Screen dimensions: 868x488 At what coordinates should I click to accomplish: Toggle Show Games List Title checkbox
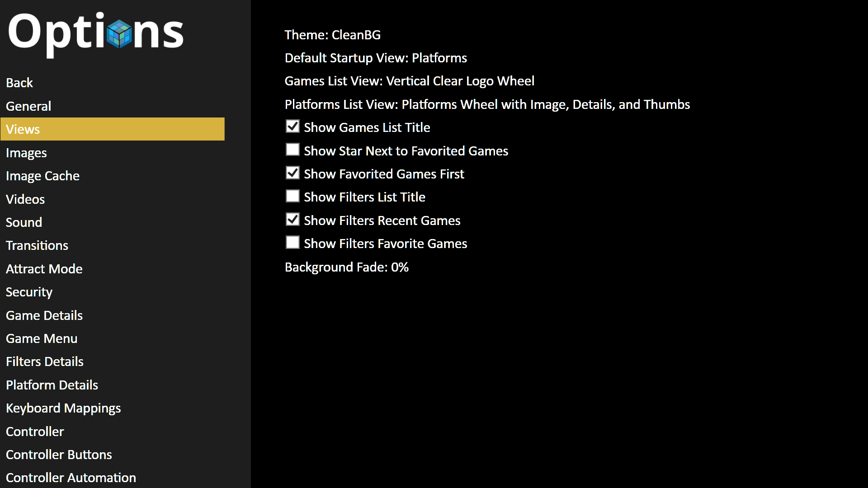point(292,127)
